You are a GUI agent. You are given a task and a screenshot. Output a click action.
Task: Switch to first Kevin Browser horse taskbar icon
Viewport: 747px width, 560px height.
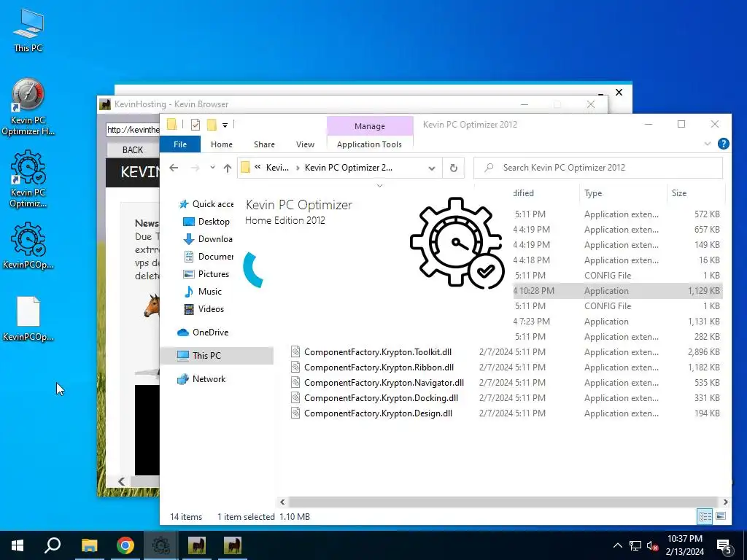[x=197, y=545]
